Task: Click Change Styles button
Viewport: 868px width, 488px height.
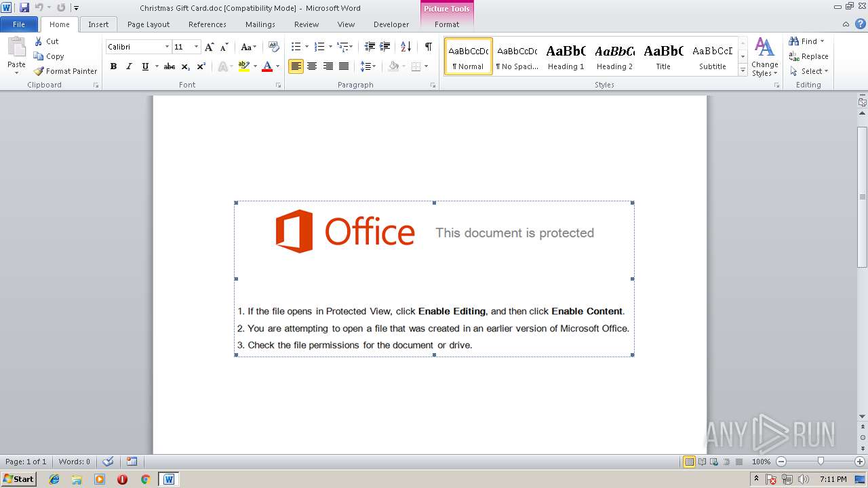Action: click(x=764, y=57)
